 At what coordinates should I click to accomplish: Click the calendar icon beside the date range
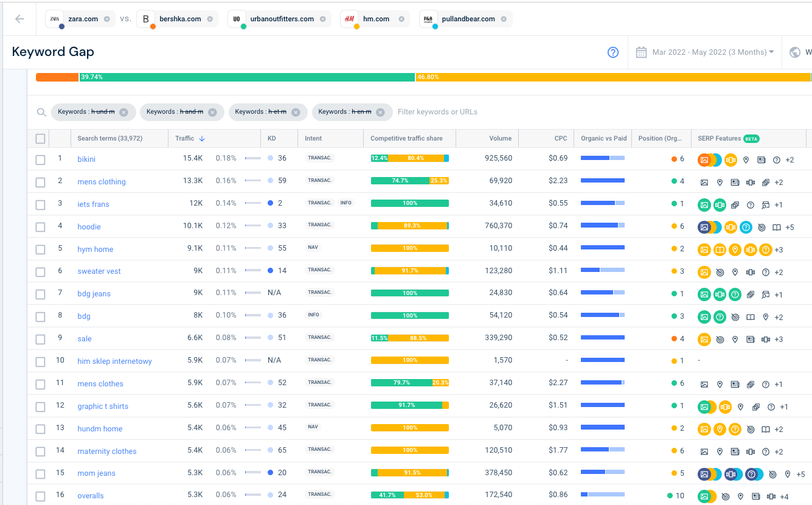click(641, 52)
